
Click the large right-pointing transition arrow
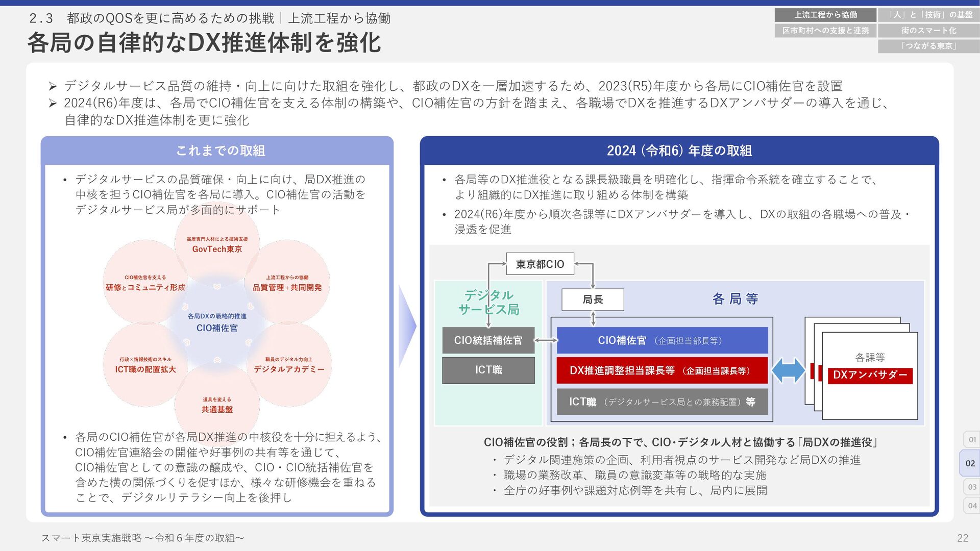pos(407,326)
